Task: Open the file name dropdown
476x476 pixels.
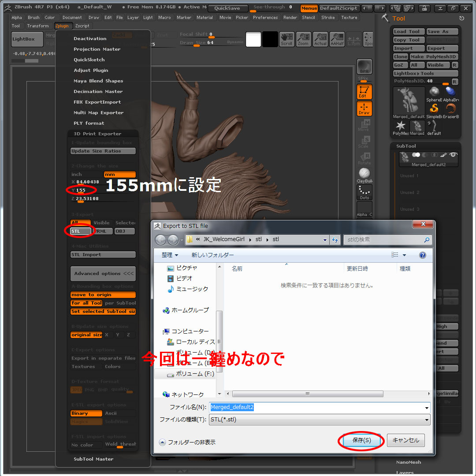Action: tap(427, 408)
